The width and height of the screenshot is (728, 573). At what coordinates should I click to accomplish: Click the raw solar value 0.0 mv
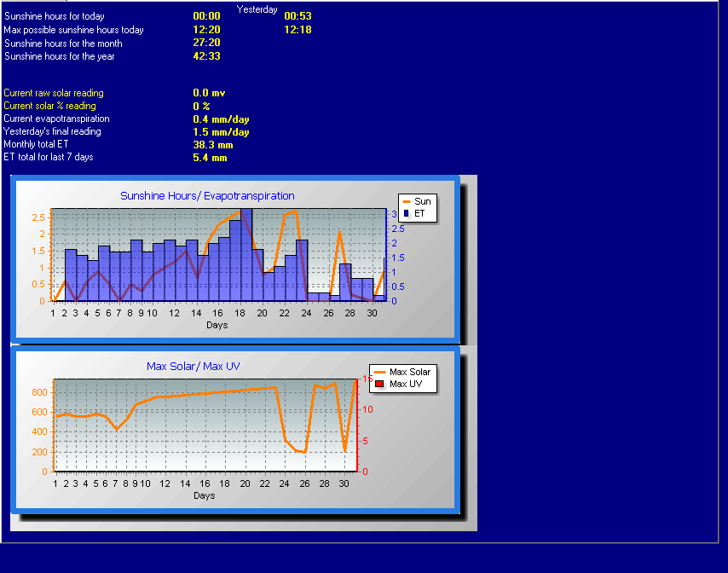click(x=209, y=93)
